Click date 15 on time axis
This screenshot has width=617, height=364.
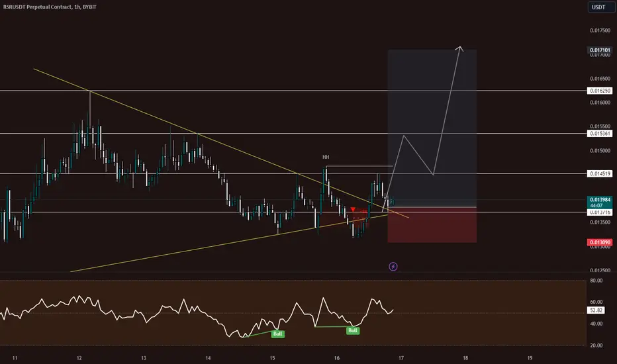click(x=272, y=358)
